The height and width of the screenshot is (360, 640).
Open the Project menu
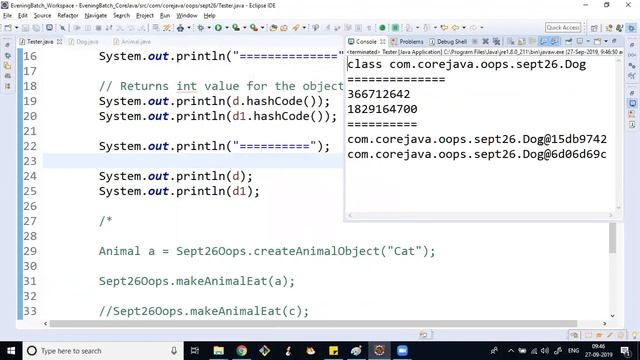[144, 16]
